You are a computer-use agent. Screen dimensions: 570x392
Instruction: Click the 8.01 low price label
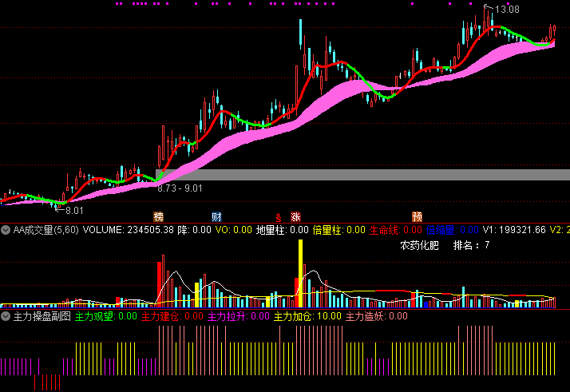coord(74,211)
